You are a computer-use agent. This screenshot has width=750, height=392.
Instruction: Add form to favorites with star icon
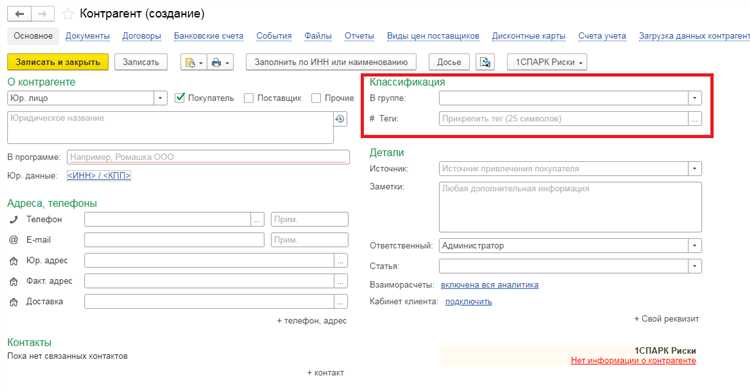pos(68,14)
